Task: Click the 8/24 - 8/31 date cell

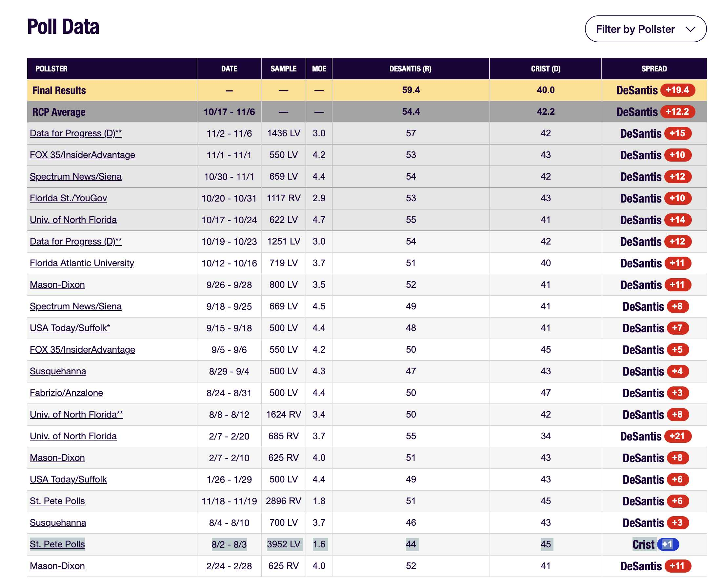Action: (x=229, y=393)
